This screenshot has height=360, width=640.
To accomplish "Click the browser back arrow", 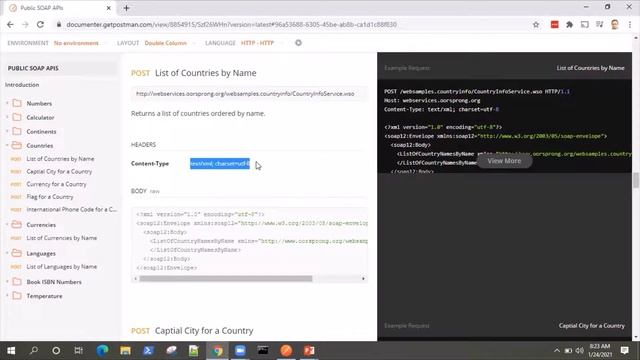I will click(x=11, y=24).
